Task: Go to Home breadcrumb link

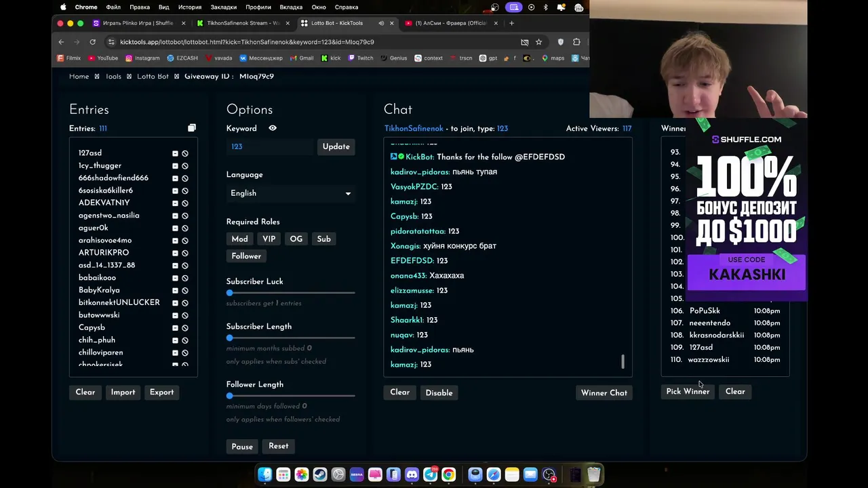Action: (x=79, y=76)
